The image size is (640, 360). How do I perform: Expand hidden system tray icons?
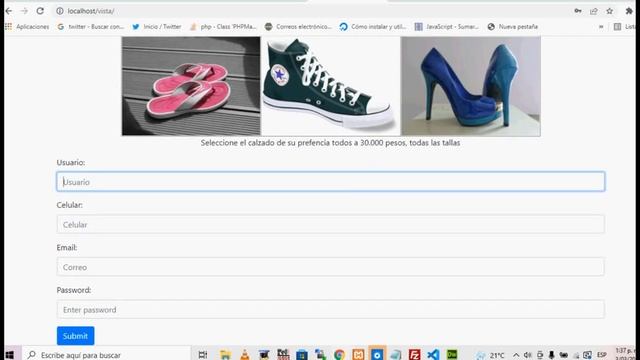(516, 355)
